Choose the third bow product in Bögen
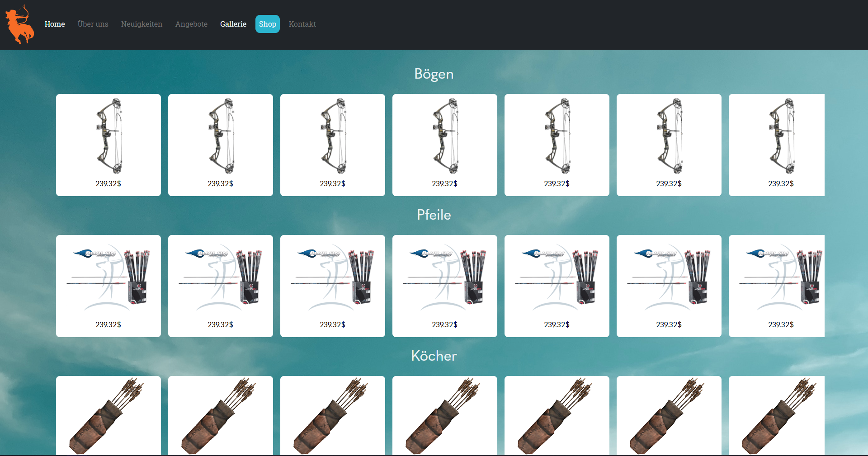868x456 pixels. (x=333, y=145)
